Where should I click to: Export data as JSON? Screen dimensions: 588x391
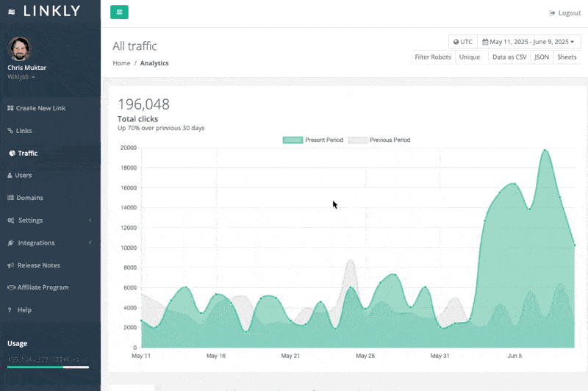click(x=542, y=57)
